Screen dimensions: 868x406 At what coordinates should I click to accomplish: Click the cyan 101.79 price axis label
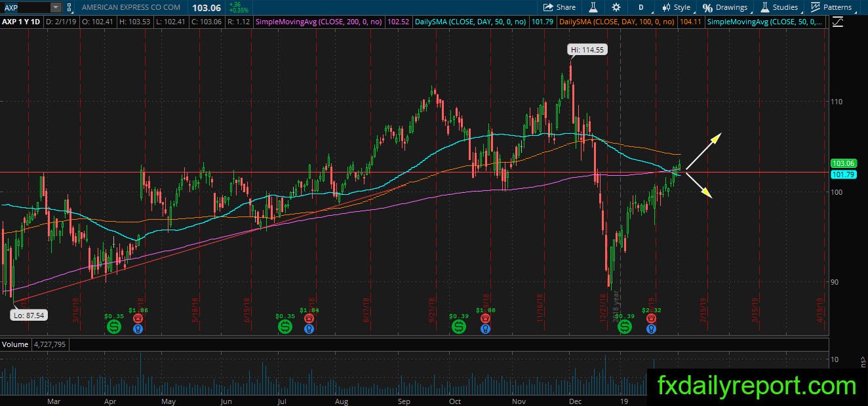(843, 174)
